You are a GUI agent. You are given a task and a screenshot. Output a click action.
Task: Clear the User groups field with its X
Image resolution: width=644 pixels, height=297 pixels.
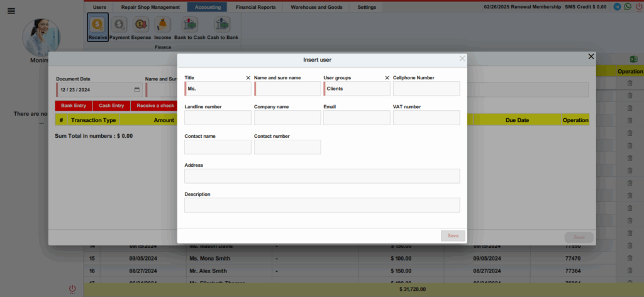[x=387, y=77]
